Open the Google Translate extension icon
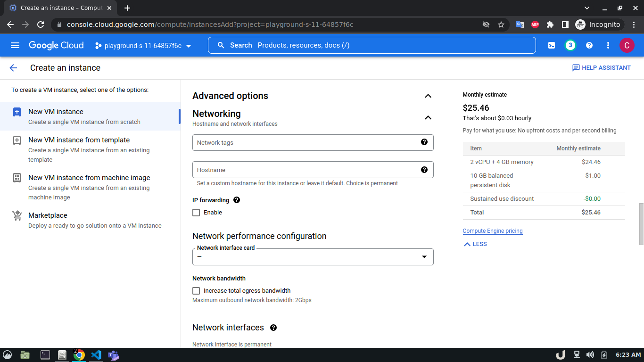Image resolution: width=644 pixels, height=362 pixels. pos(520,25)
